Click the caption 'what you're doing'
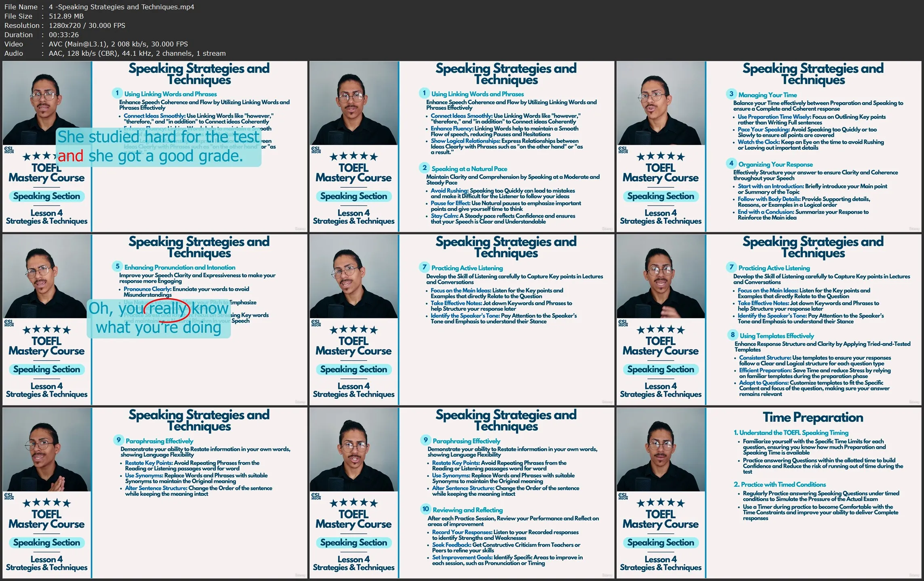The image size is (924, 581). 158,327
